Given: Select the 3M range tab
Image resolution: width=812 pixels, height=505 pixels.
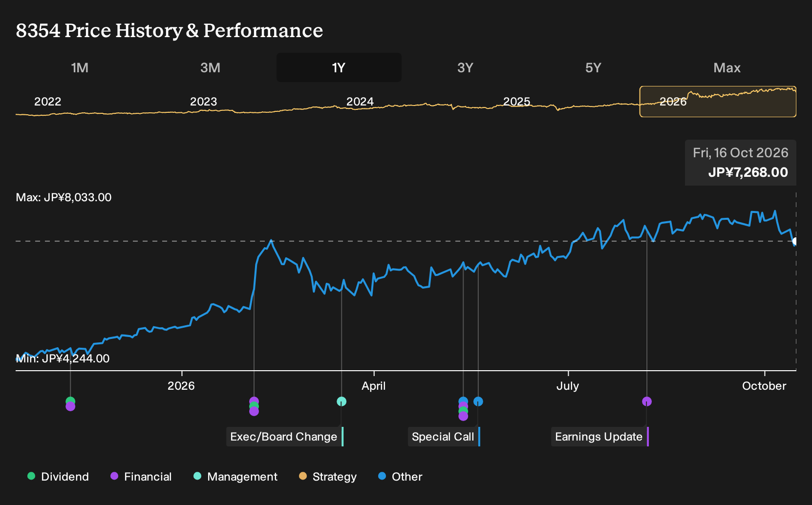Looking at the screenshot, I should 210,67.
